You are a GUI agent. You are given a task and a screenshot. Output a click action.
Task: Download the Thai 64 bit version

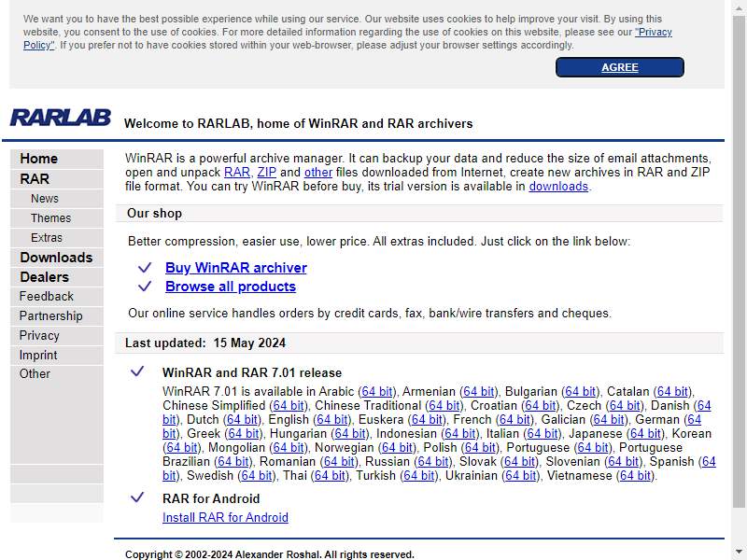click(x=331, y=475)
